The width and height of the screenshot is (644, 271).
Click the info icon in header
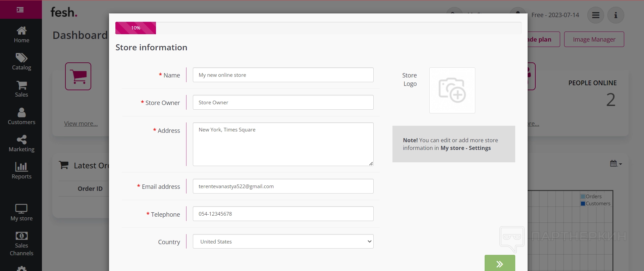(x=616, y=15)
